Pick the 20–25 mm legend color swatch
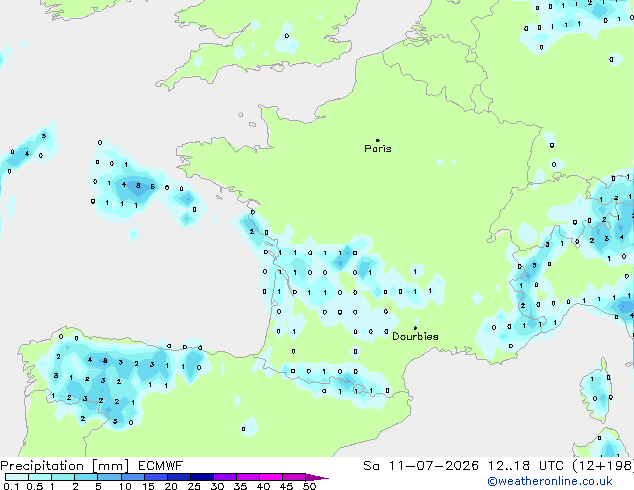Screen dimensions: 634x490 (x=179, y=477)
